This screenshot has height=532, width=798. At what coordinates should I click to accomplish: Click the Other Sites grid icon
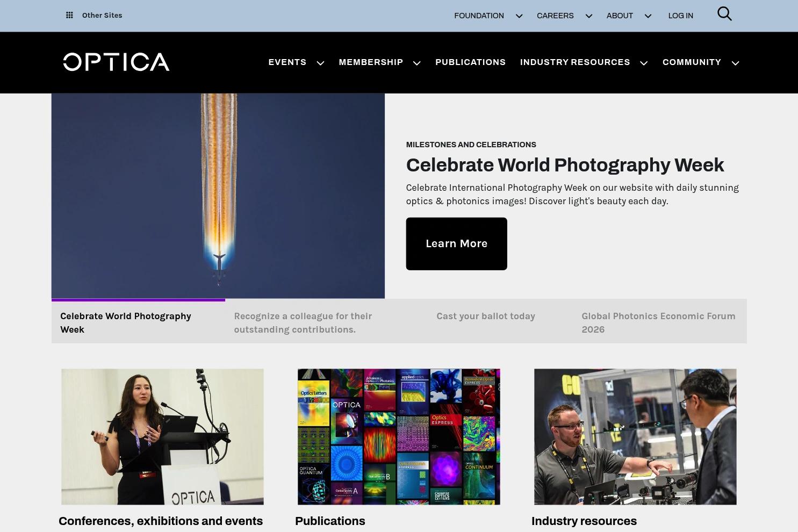69,16
